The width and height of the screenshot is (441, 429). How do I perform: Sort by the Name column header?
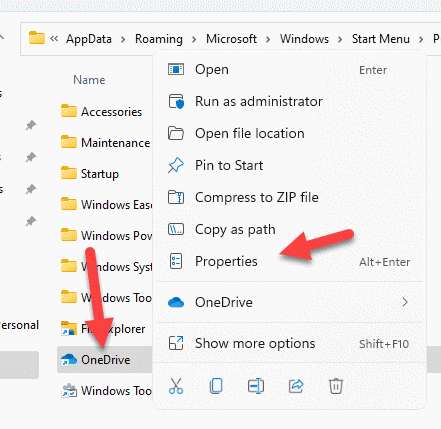89,80
